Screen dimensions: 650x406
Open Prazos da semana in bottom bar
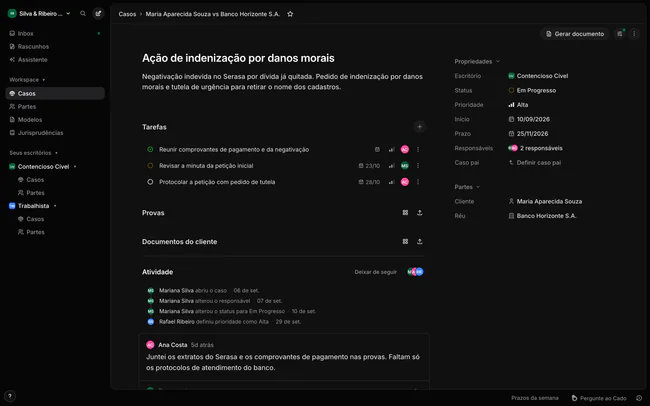(535, 398)
